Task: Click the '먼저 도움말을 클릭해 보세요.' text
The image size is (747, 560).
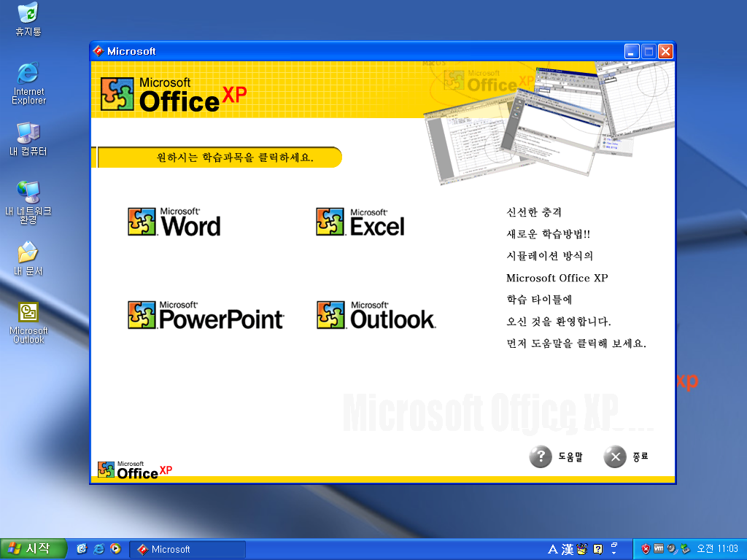Action: [576, 344]
